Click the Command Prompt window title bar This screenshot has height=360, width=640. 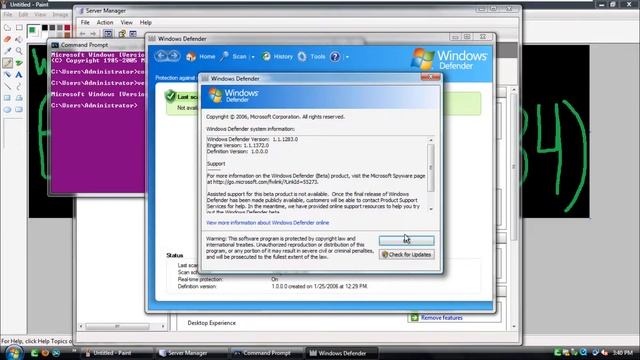[x=96, y=45]
